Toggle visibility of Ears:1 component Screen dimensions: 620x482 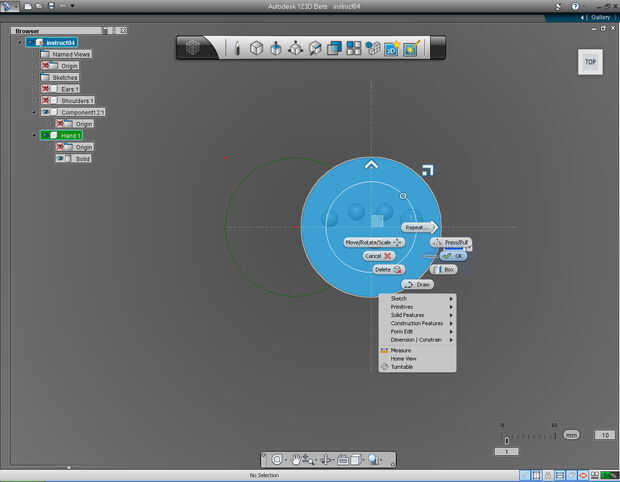(x=47, y=89)
